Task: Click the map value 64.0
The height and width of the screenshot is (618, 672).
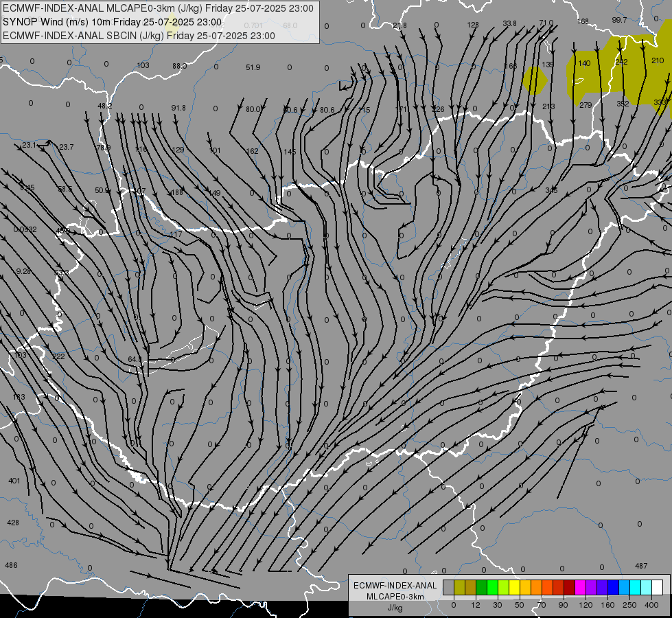Action: 135,359
